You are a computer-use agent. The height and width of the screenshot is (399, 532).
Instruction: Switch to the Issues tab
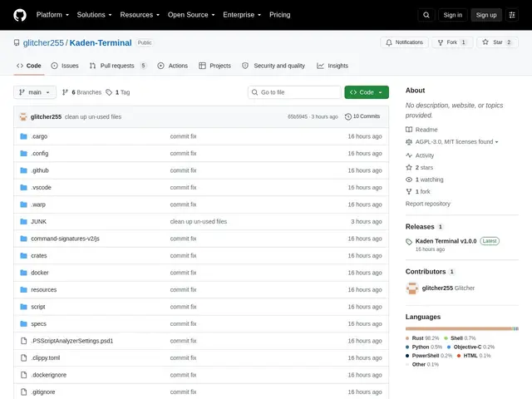click(65, 66)
